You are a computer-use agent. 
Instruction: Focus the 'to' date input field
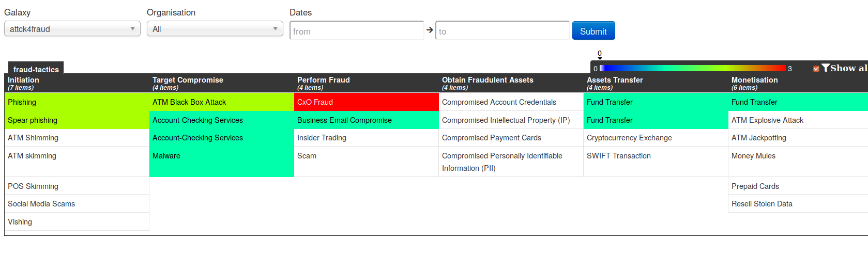(x=502, y=31)
